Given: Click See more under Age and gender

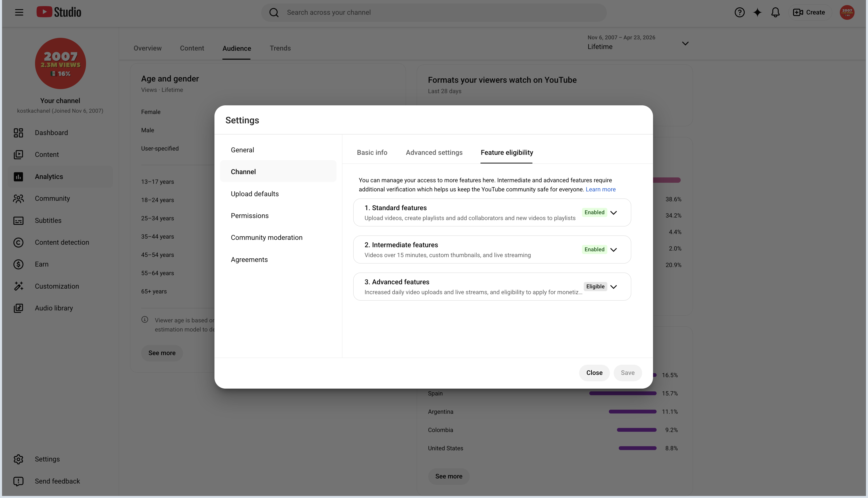Looking at the screenshot, I should tap(162, 353).
